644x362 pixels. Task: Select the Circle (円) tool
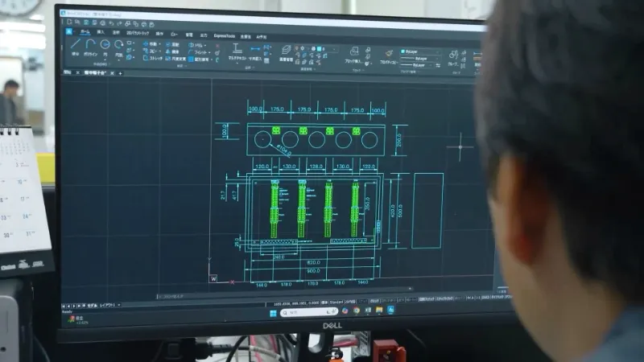click(105, 44)
